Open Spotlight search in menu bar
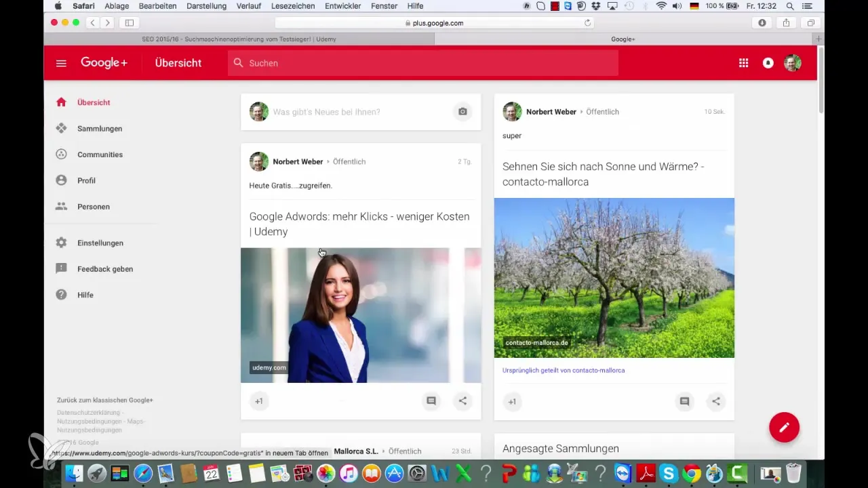The width and height of the screenshot is (868, 488). point(790,5)
